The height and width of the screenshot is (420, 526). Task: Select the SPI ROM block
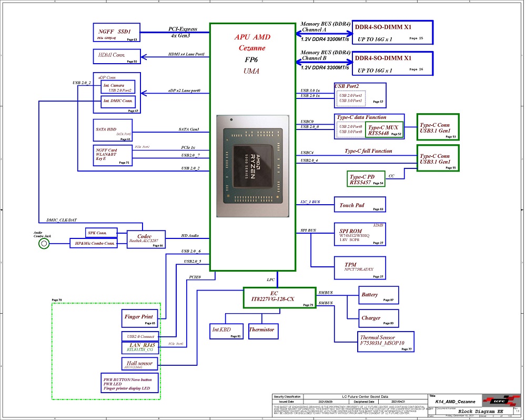click(x=360, y=234)
